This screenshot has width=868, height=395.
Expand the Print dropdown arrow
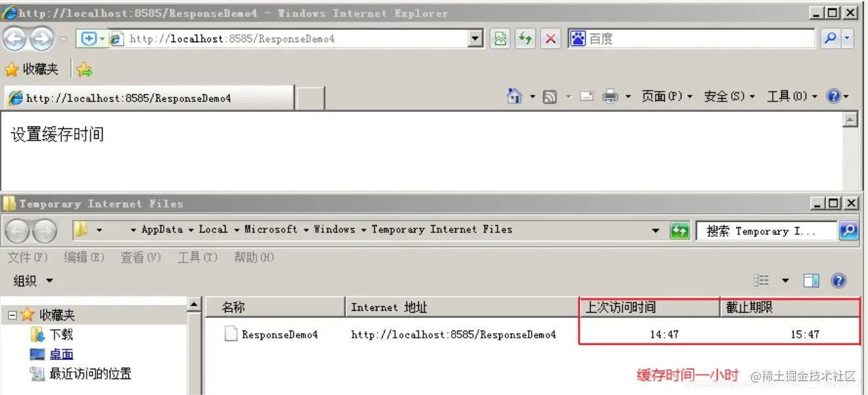628,97
